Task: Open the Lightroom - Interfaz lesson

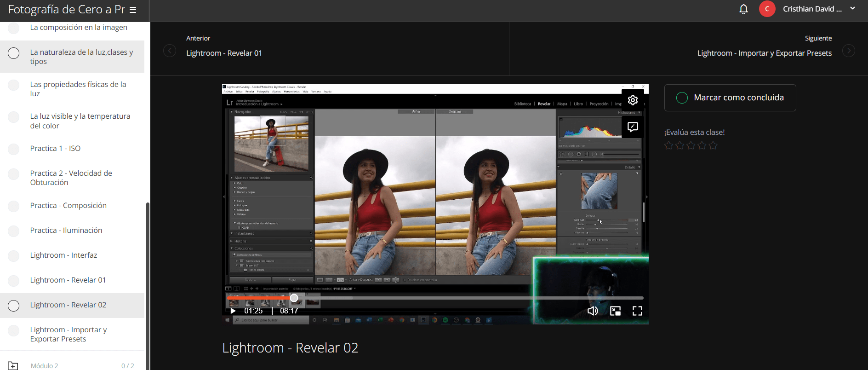Action: [63, 255]
